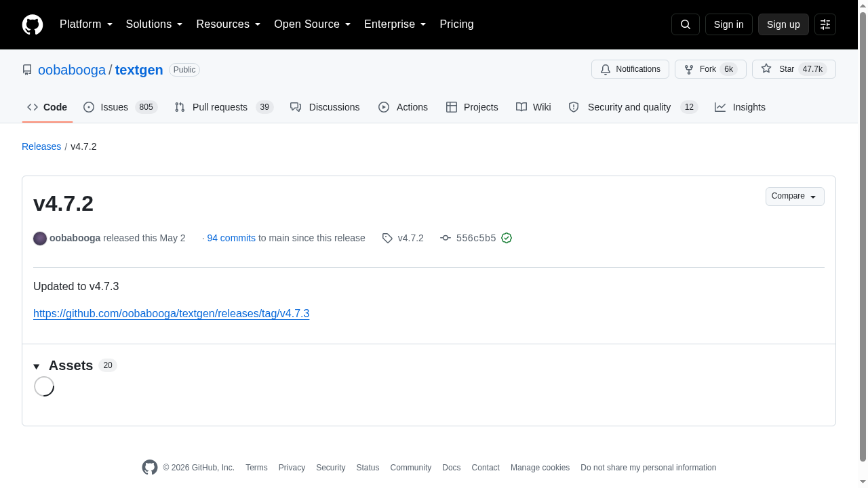This screenshot has width=868, height=488.
Task: Open the v4.7.3 release URL link
Action: point(172,313)
